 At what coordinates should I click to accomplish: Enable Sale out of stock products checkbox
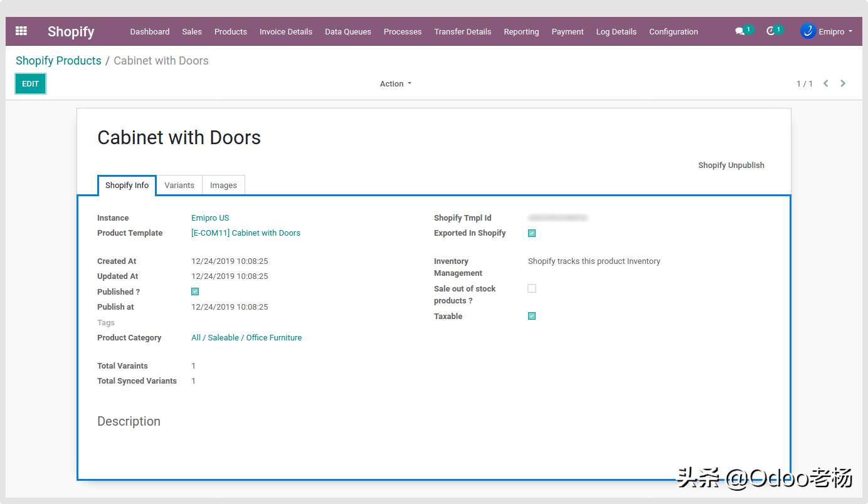point(532,288)
